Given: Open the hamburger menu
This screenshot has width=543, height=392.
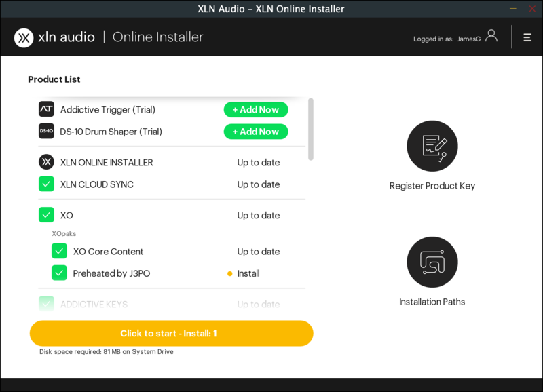Looking at the screenshot, I should pyautogui.click(x=527, y=37).
